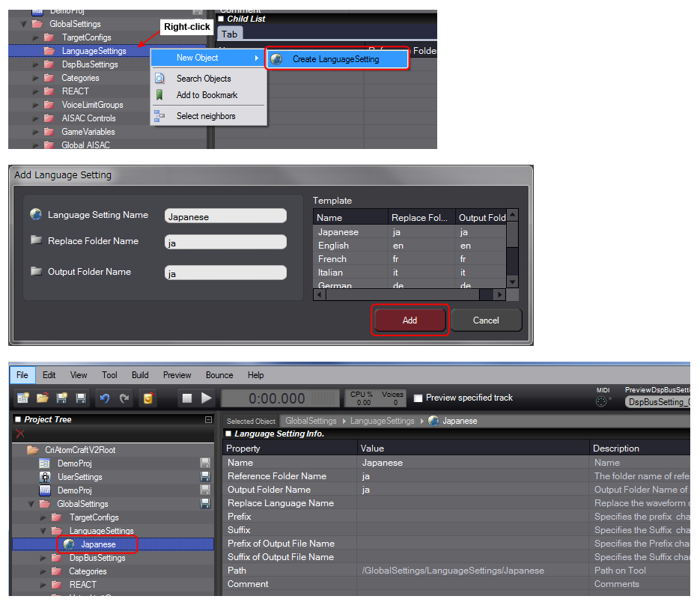Click the MIDI indicator icon
Viewport: 700px width, 605px height.
[601, 401]
